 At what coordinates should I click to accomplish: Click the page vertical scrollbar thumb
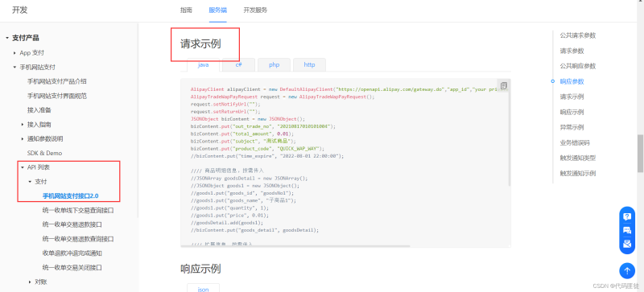point(640,154)
